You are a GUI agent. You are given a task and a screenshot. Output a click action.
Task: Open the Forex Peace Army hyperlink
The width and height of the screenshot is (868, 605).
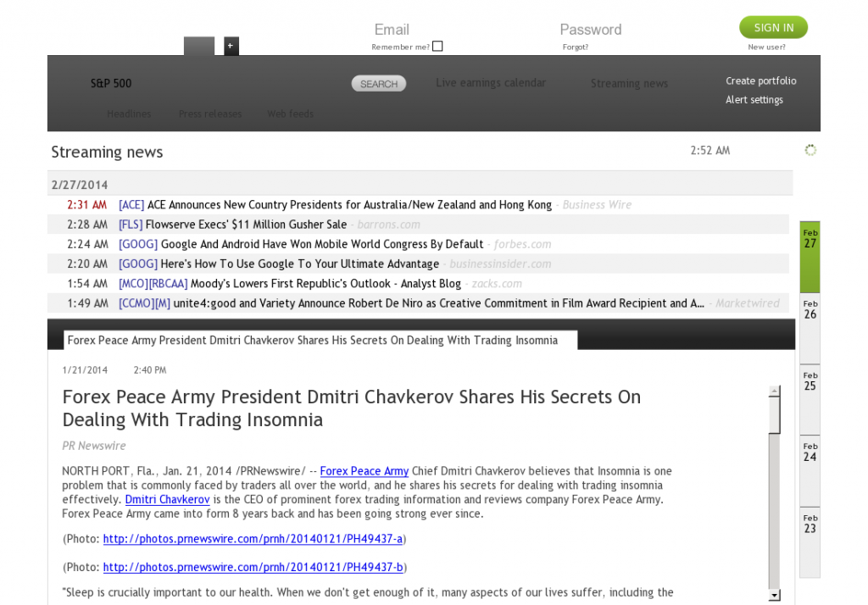click(x=364, y=471)
